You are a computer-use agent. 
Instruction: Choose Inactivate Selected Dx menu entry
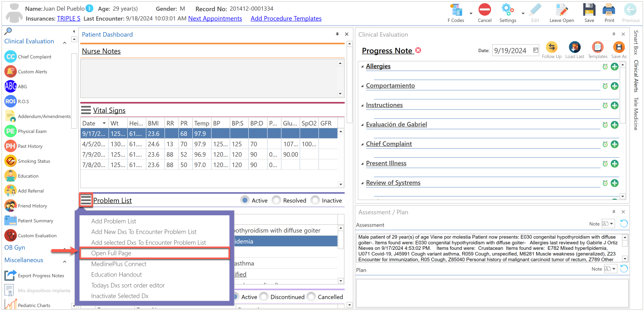point(120,296)
